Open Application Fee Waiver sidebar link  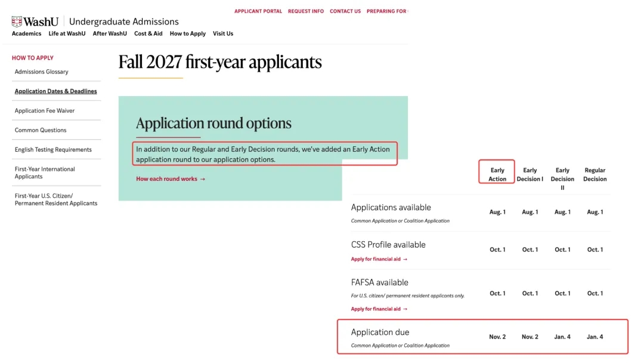click(x=45, y=110)
